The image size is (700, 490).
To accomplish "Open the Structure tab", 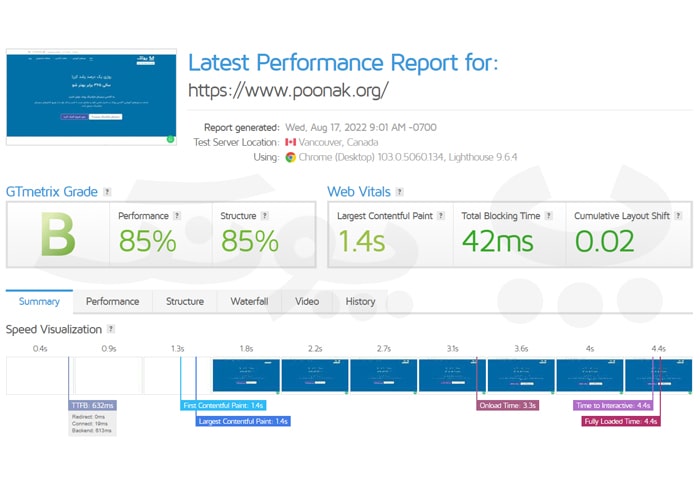I will (x=185, y=302).
